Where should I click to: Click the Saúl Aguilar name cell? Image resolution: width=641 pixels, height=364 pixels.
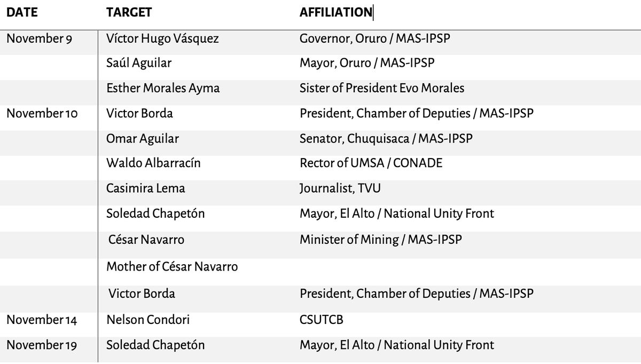click(139, 63)
